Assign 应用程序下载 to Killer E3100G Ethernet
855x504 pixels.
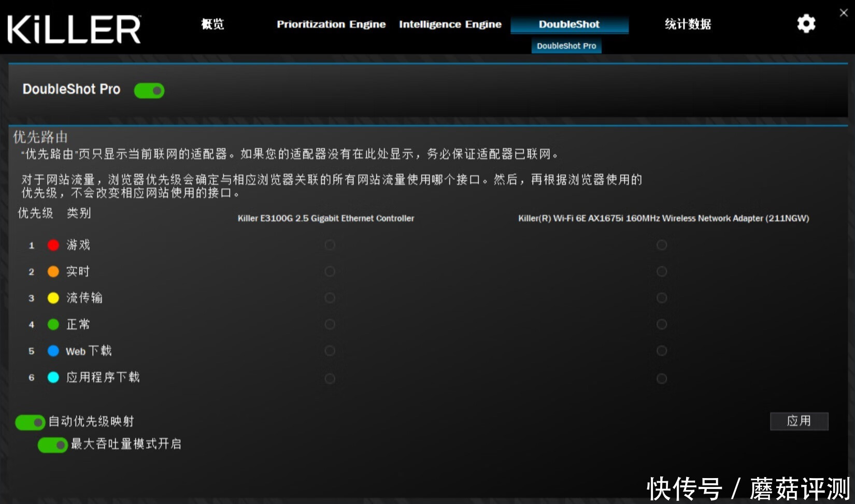point(330,379)
